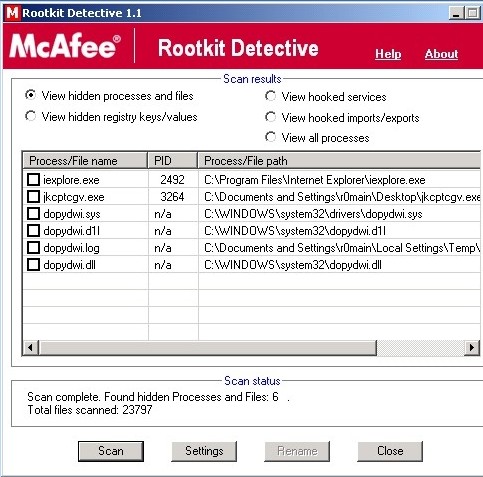Click the n/a PID for dopydwi.log
This screenshot has height=477, width=483.
point(163,248)
